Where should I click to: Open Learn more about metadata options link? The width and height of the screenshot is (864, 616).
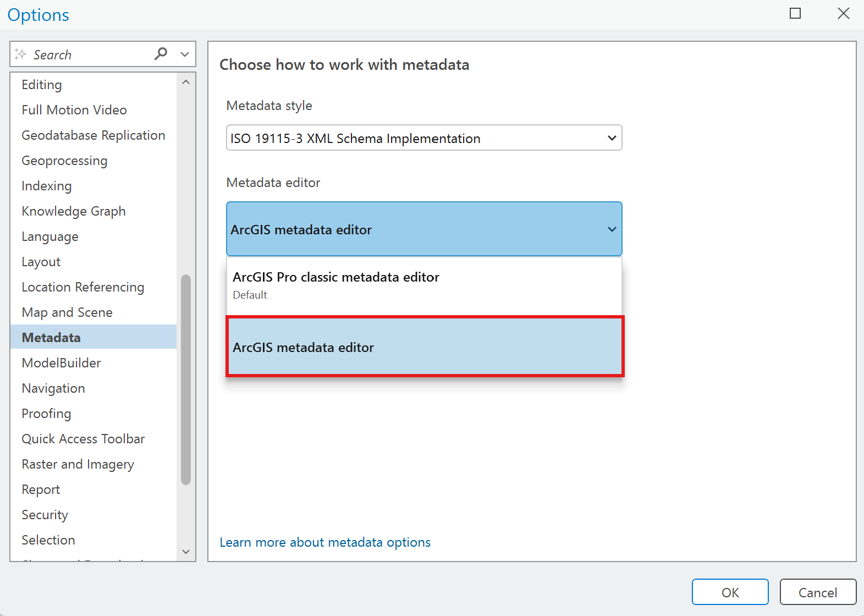325,542
